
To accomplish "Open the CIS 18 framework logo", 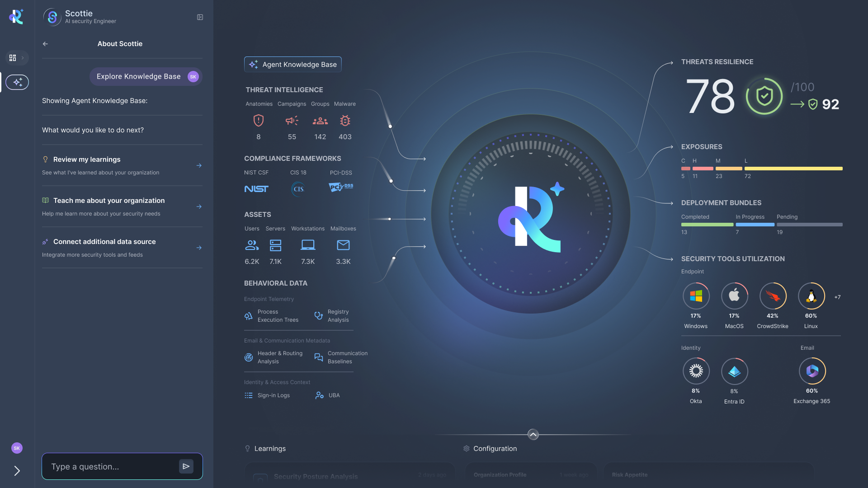I will [x=298, y=189].
